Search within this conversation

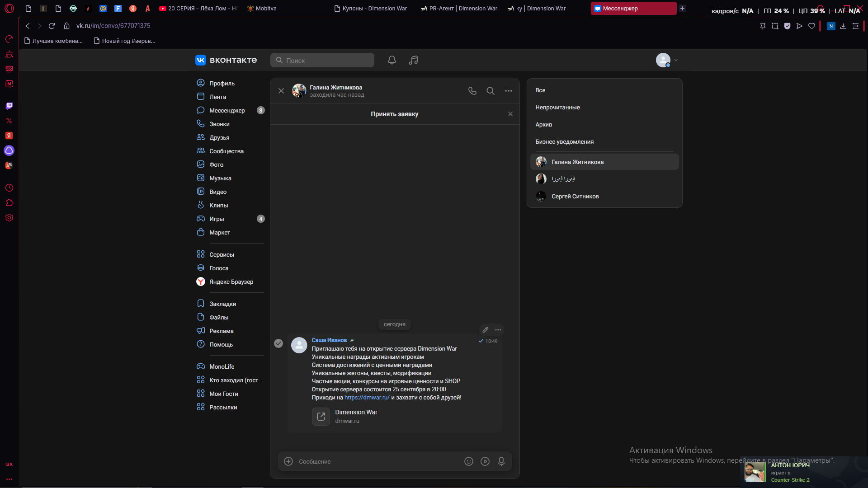[x=491, y=91]
